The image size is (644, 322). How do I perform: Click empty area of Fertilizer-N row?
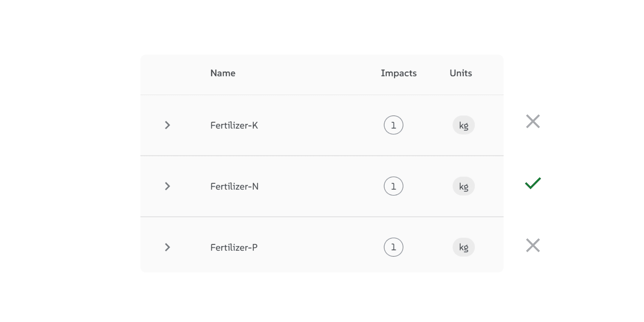tap(313, 186)
